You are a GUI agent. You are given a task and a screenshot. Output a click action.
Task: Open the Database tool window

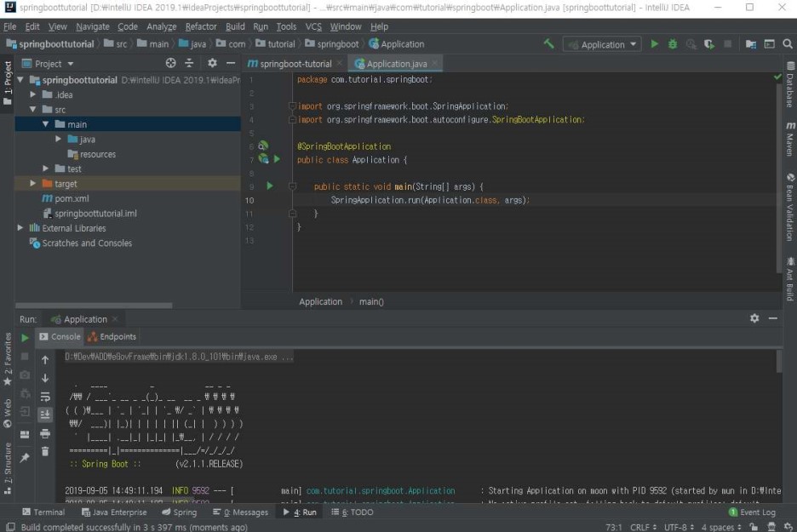[x=790, y=84]
